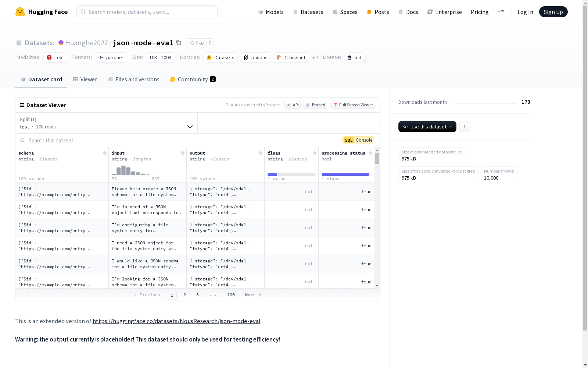Focus the Search this dataset field
Image resolution: width=588 pixels, height=368 pixels.
click(x=179, y=140)
